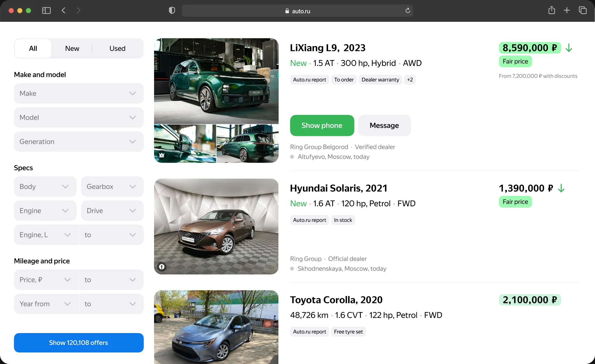Click the To order tag

[x=344, y=80]
